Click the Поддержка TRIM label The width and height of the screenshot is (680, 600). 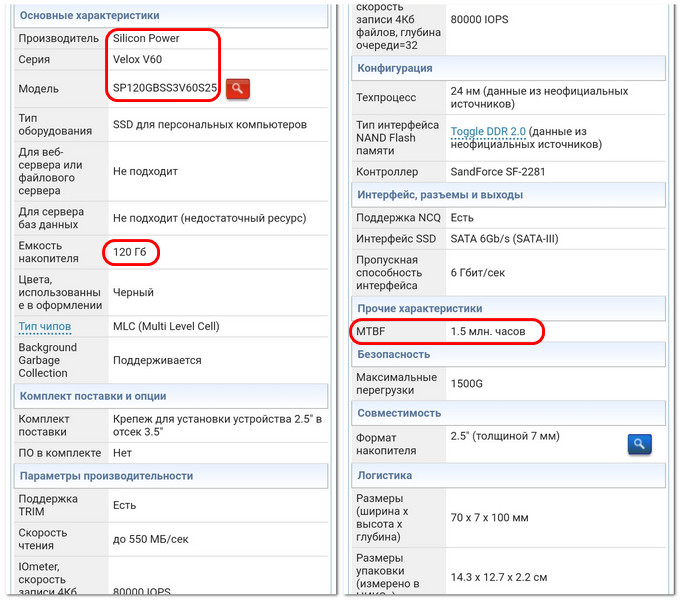[48, 505]
